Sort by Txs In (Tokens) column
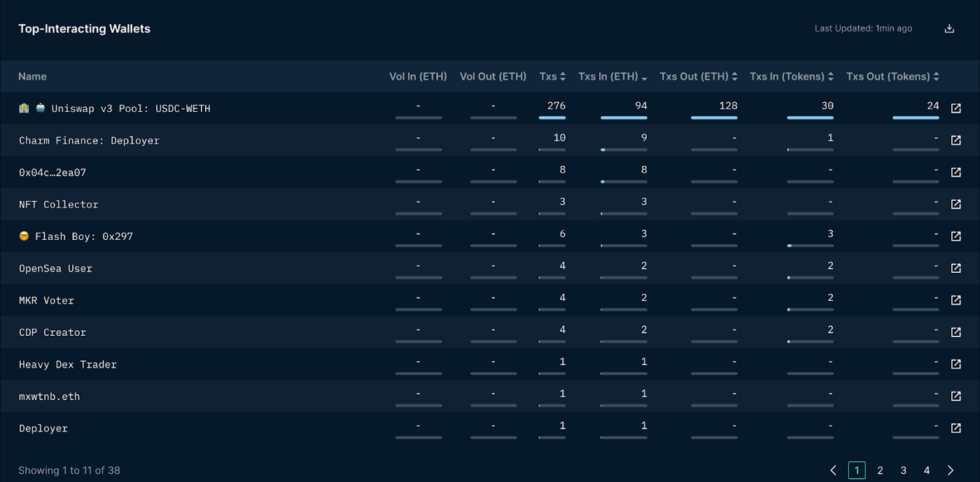 [792, 76]
